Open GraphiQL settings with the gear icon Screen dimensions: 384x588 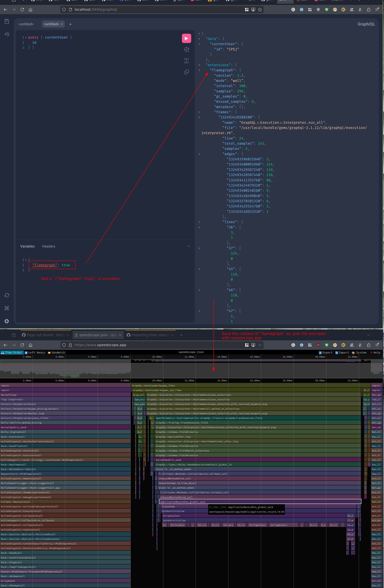click(7, 321)
